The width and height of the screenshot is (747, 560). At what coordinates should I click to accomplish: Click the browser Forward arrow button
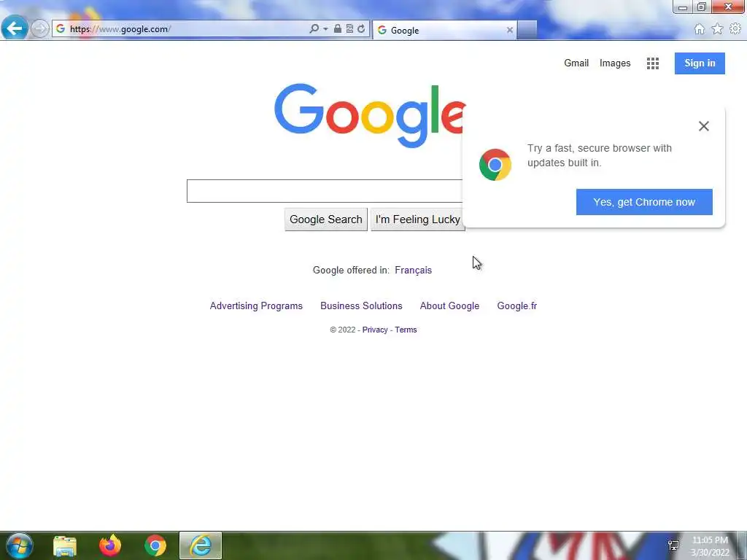[x=39, y=28]
